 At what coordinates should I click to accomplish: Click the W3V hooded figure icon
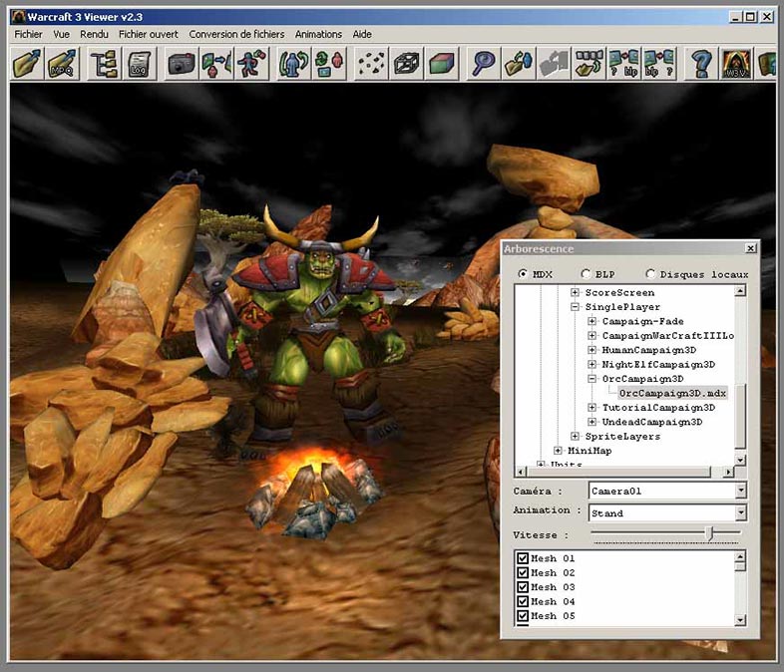pos(736,63)
